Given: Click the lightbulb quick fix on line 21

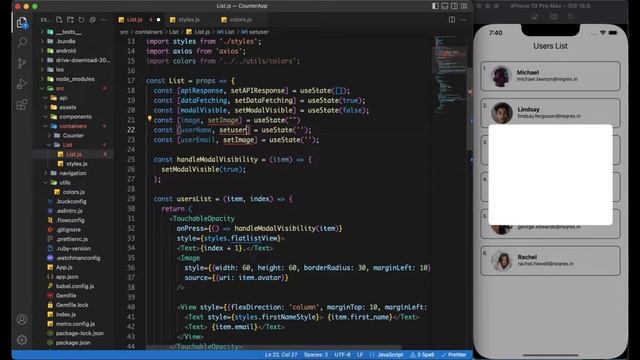Looking at the screenshot, I should point(149,119).
